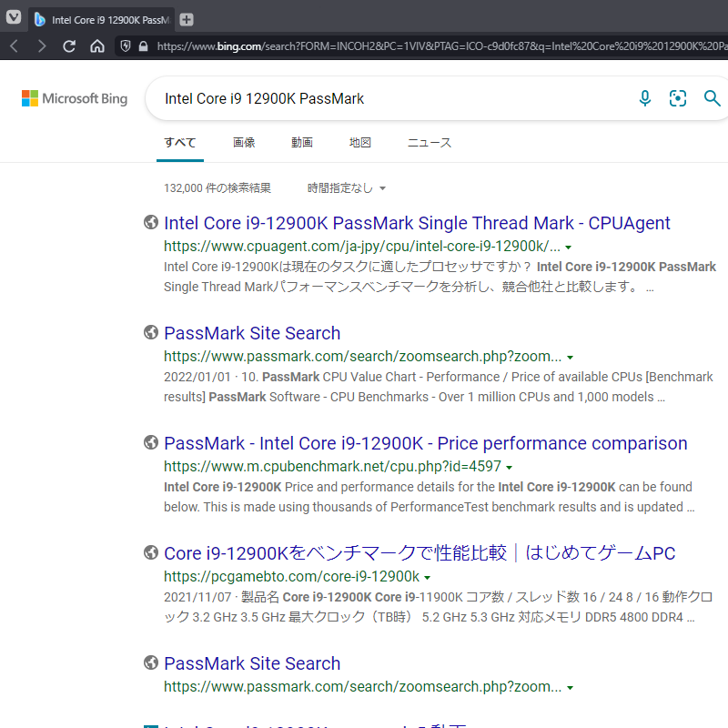
Task: Select the Intel Core i9 12900K tab
Action: [x=103, y=20]
